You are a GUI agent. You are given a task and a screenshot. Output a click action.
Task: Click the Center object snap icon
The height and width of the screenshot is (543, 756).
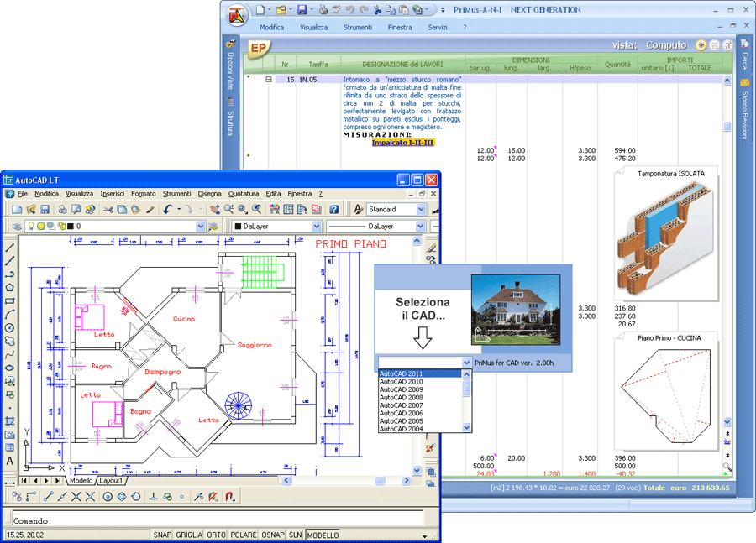point(108,496)
